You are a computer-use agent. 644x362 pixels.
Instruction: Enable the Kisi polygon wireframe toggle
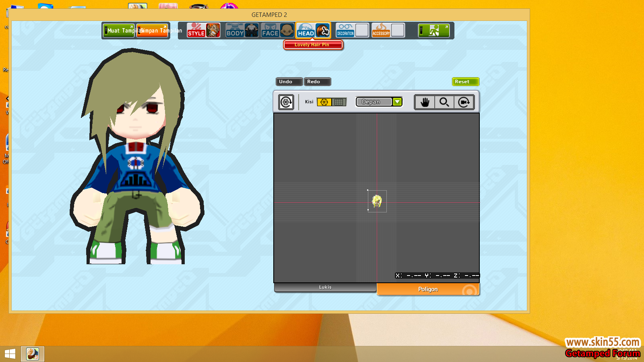pyautogui.click(x=324, y=102)
